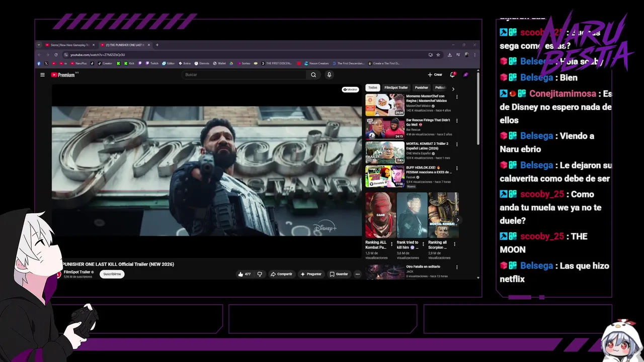Open a new browser tab with plus
Viewport: 644px width, 362px height.
(x=157, y=45)
